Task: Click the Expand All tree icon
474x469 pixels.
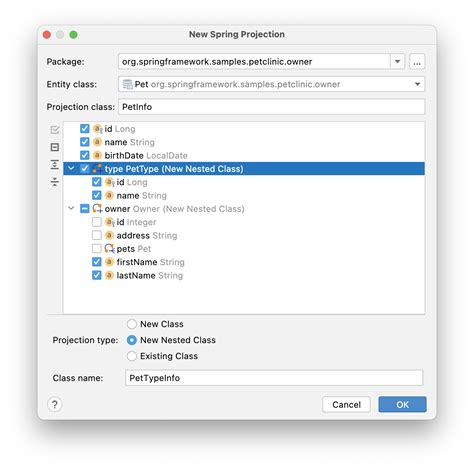Action: pos(55,164)
